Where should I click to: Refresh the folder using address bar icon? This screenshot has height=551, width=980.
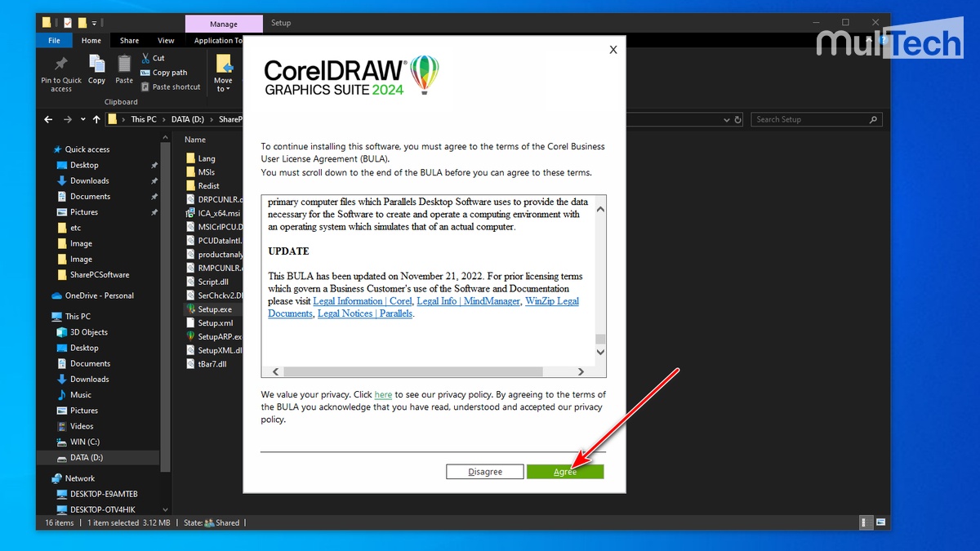point(738,119)
